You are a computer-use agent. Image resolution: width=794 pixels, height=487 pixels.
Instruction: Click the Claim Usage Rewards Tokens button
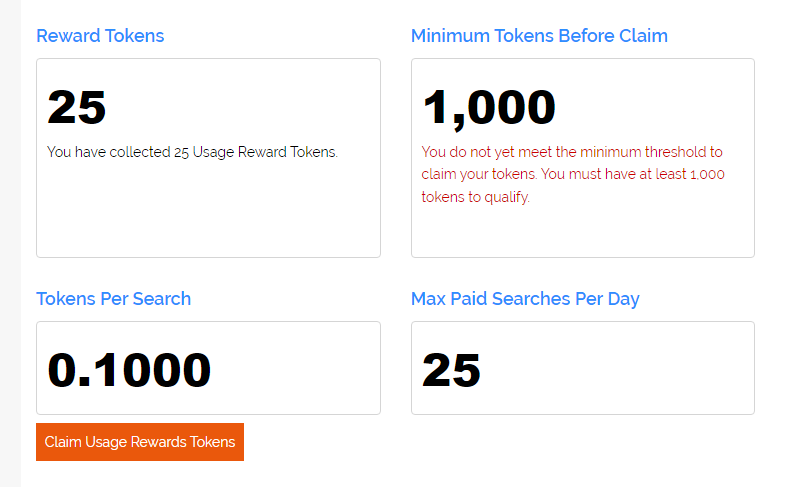point(140,442)
